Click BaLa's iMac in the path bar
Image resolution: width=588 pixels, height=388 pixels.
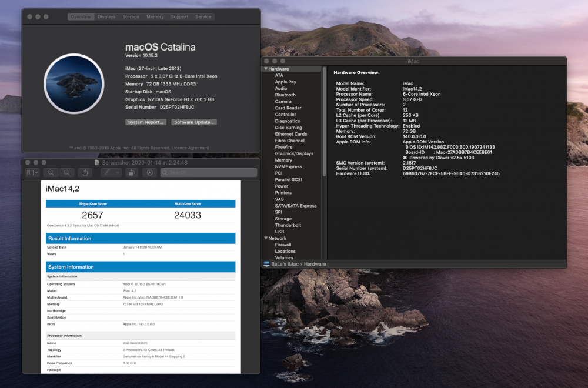285,265
